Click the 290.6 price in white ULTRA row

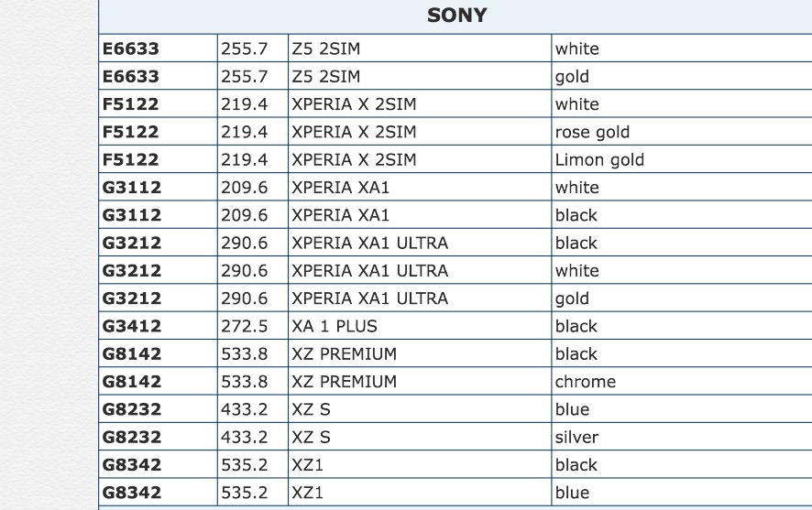(244, 271)
